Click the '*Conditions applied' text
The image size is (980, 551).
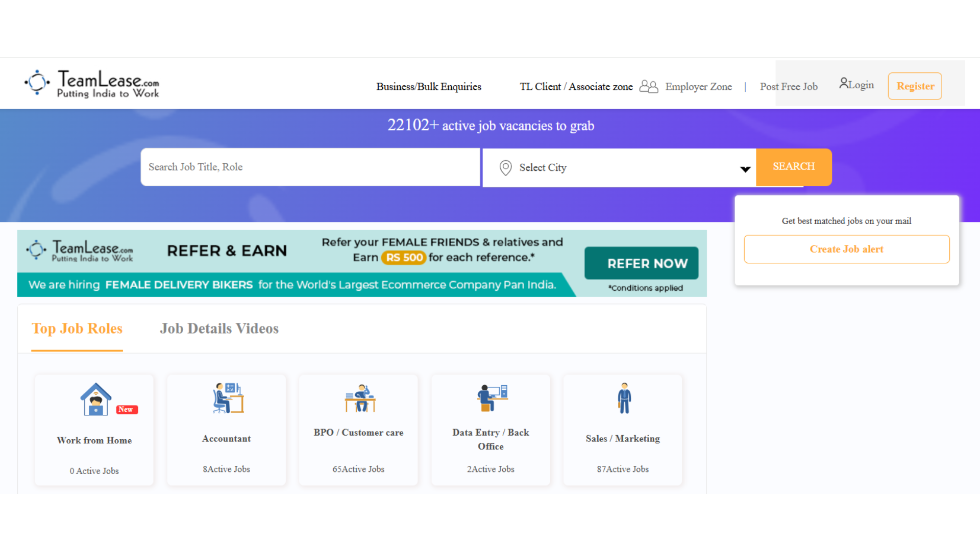point(646,288)
